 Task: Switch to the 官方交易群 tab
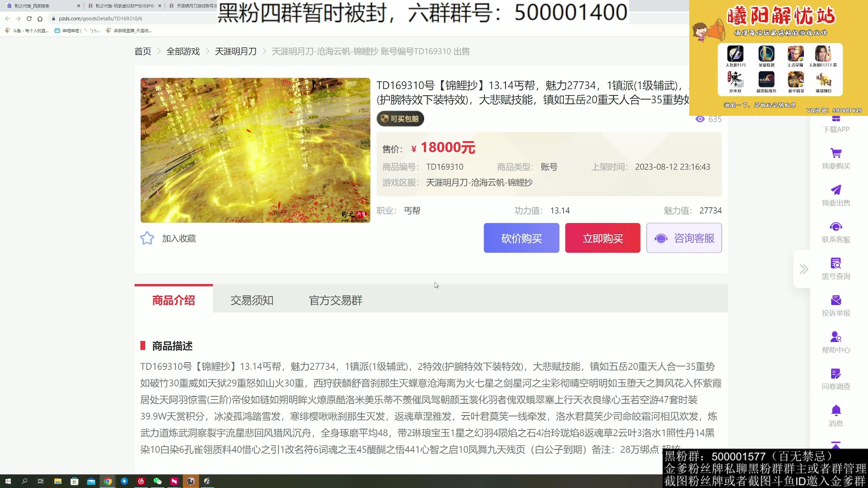pos(335,300)
